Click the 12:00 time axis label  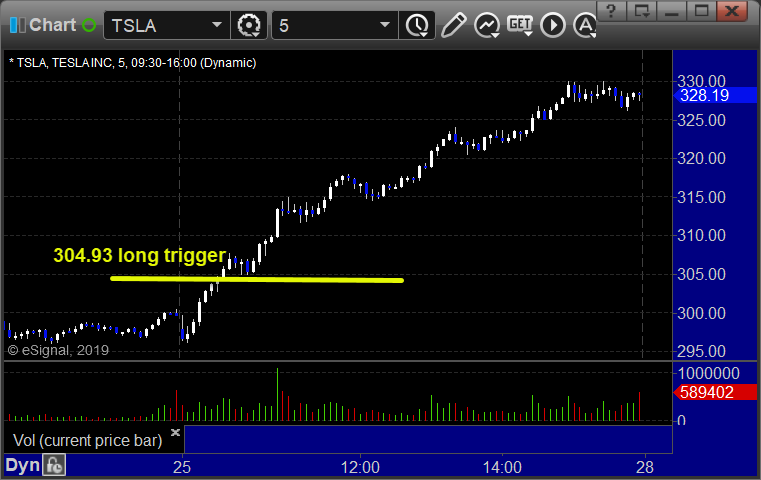[x=360, y=467]
